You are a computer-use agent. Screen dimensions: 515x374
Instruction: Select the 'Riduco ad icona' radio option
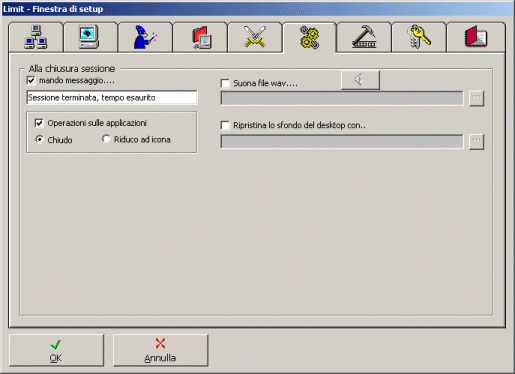point(106,139)
